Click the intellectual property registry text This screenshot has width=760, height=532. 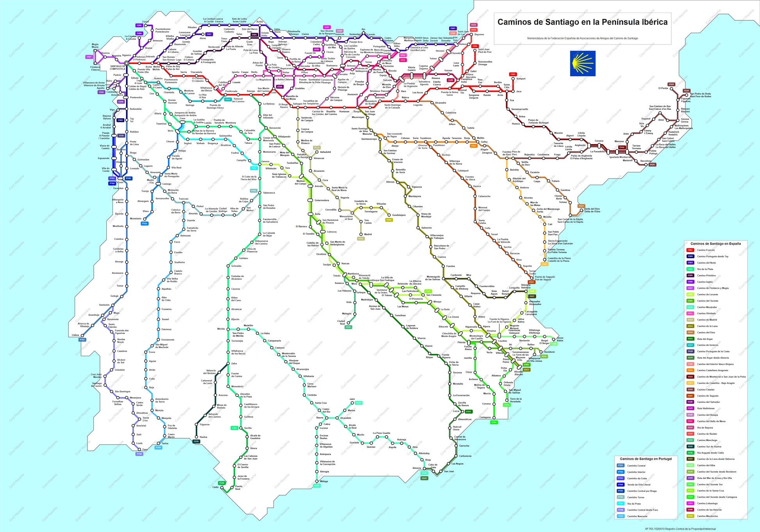tap(680, 529)
